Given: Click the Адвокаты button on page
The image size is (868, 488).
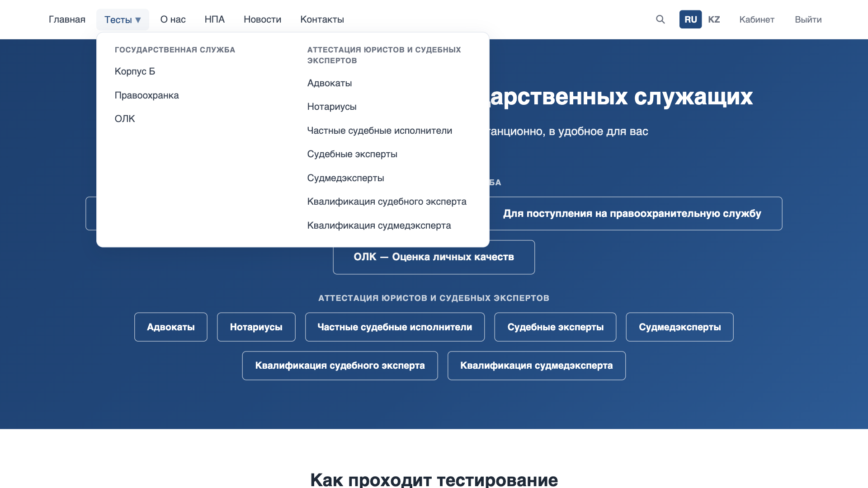Looking at the screenshot, I should pos(171,327).
